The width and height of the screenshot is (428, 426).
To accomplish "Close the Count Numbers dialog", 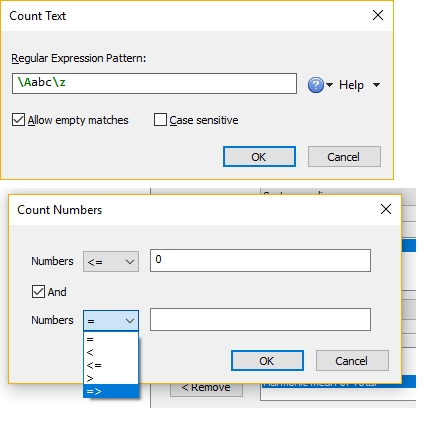I will click(386, 209).
